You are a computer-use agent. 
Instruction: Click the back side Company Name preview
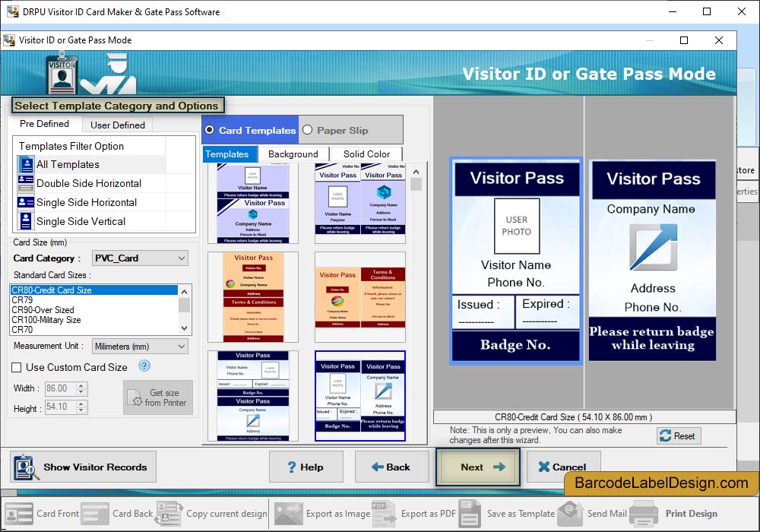652,261
